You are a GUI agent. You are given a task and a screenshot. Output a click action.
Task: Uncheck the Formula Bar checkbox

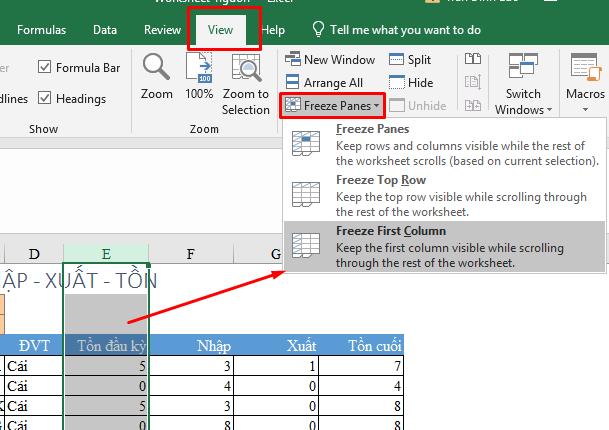coord(44,67)
